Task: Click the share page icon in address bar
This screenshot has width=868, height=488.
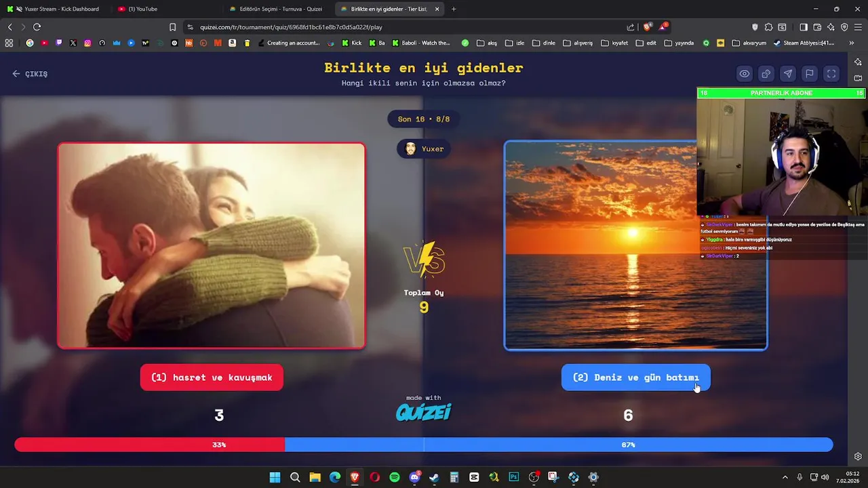Action: point(631,27)
